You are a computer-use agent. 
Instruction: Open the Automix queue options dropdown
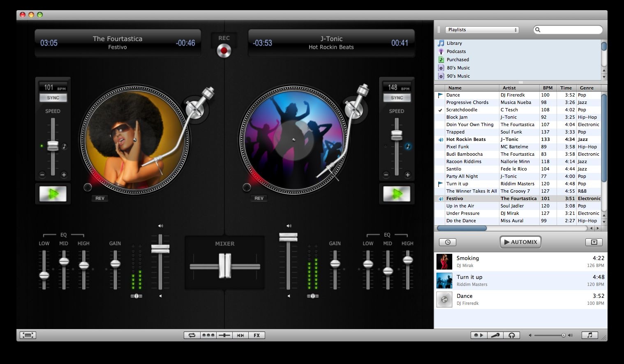tap(594, 242)
